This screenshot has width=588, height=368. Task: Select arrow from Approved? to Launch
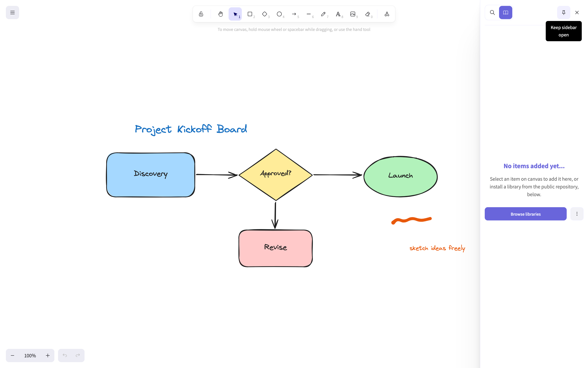click(x=338, y=175)
